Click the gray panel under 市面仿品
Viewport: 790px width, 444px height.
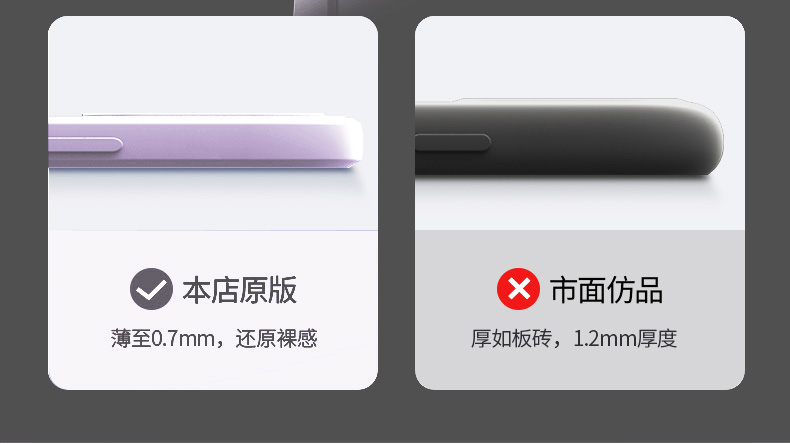pyautogui.click(x=580, y=310)
